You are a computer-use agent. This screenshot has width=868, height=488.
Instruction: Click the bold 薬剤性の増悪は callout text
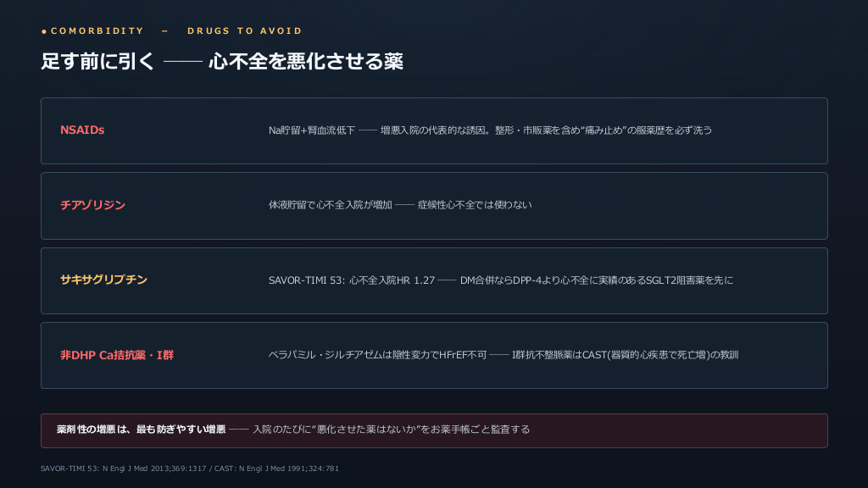pos(142,430)
